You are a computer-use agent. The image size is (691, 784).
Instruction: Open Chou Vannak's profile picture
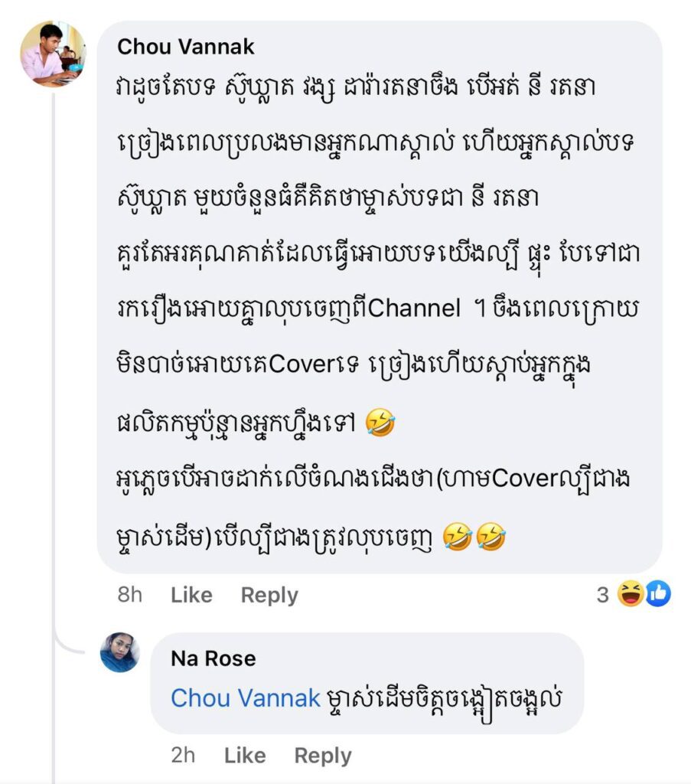point(51,54)
